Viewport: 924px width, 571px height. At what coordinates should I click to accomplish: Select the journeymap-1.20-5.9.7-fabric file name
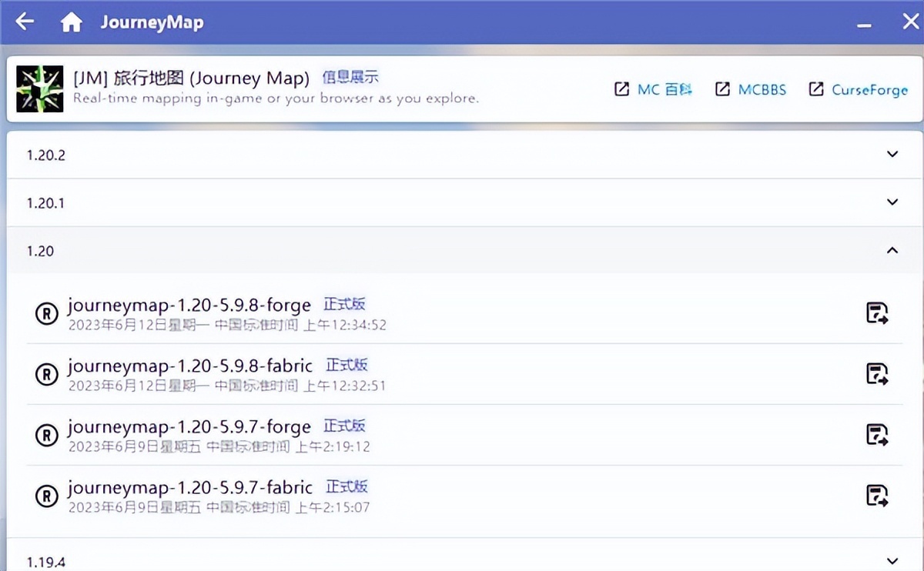[x=190, y=487]
